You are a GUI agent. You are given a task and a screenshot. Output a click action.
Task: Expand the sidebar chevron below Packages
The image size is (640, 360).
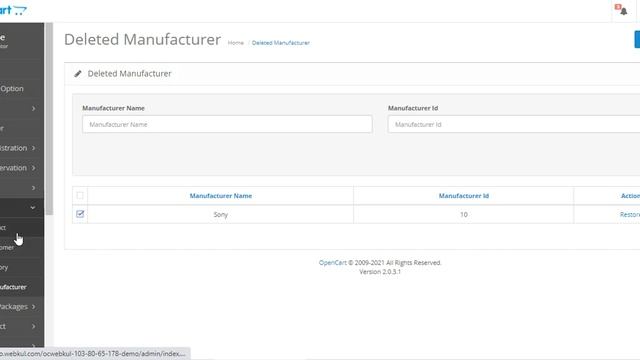tap(33, 326)
